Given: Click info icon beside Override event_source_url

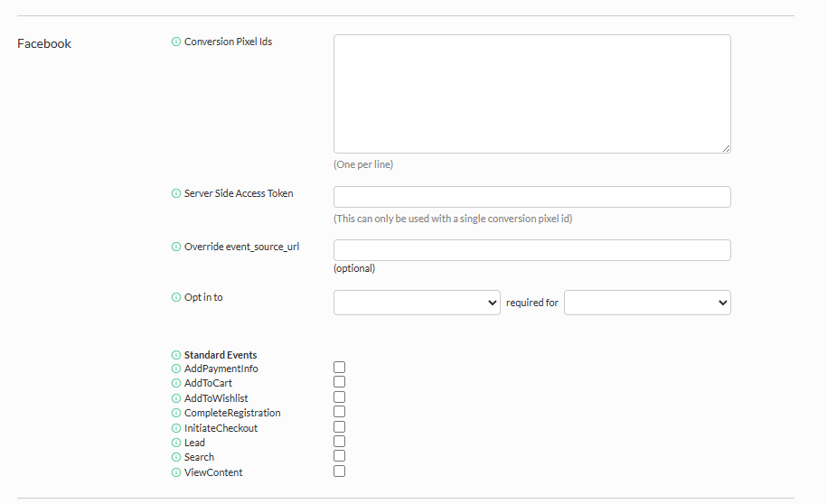Looking at the screenshot, I should [x=176, y=247].
